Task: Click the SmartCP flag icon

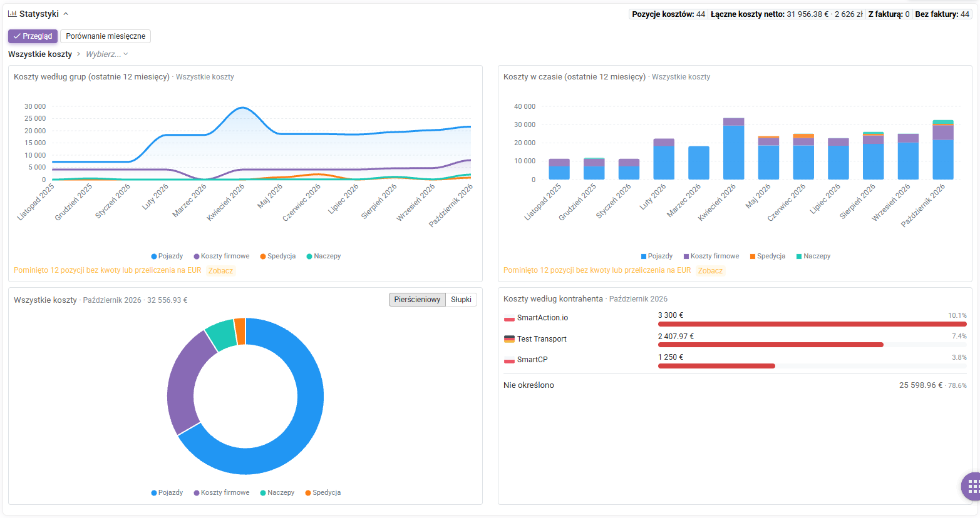Action: click(x=509, y=360)
